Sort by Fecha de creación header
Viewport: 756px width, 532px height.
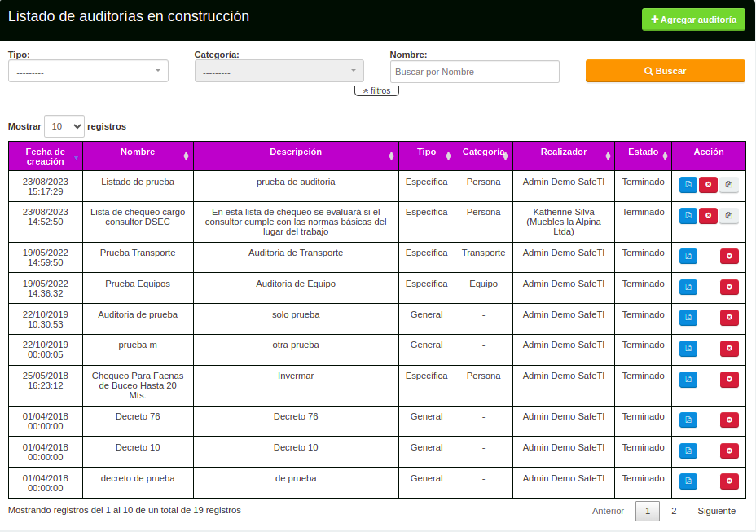coord(46,156)
